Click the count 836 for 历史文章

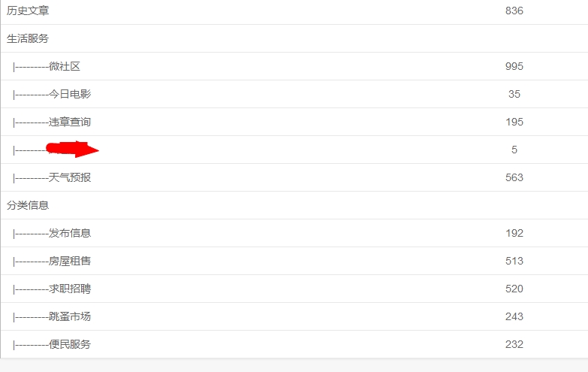(514, 11)
